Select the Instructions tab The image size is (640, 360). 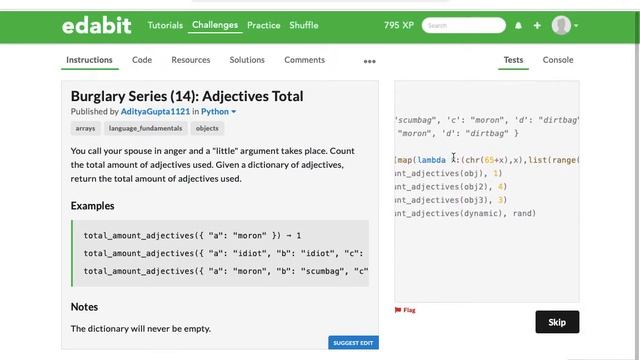click(89, 60)
